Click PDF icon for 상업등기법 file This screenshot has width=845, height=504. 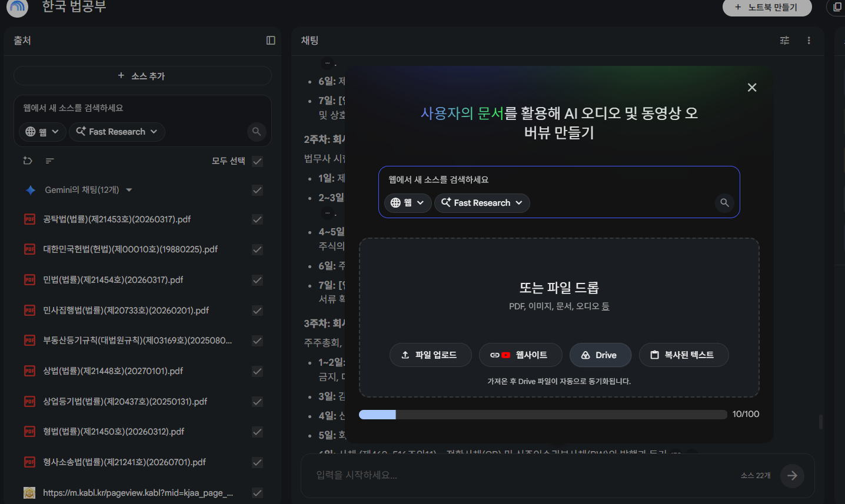pos(29,402)
